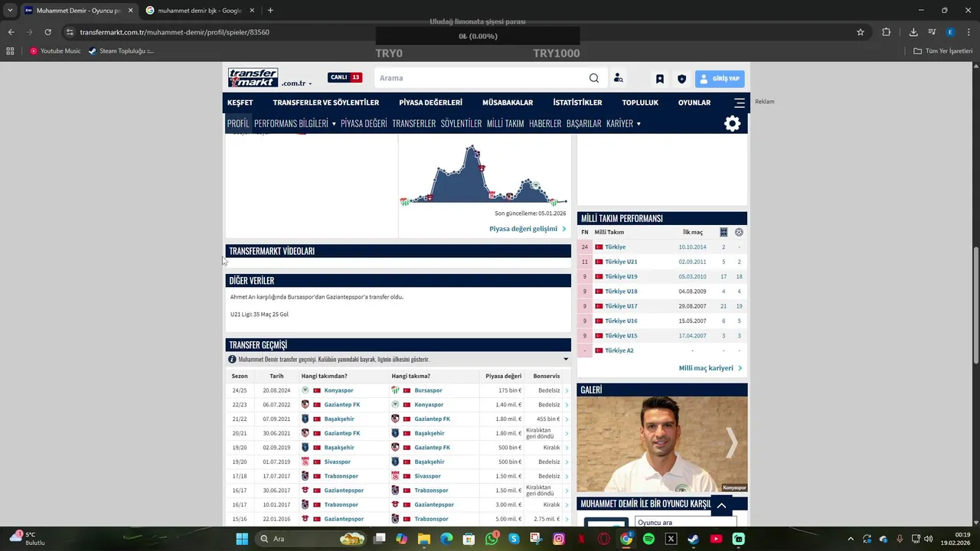Click Giriş Yap button

[720, 79]
